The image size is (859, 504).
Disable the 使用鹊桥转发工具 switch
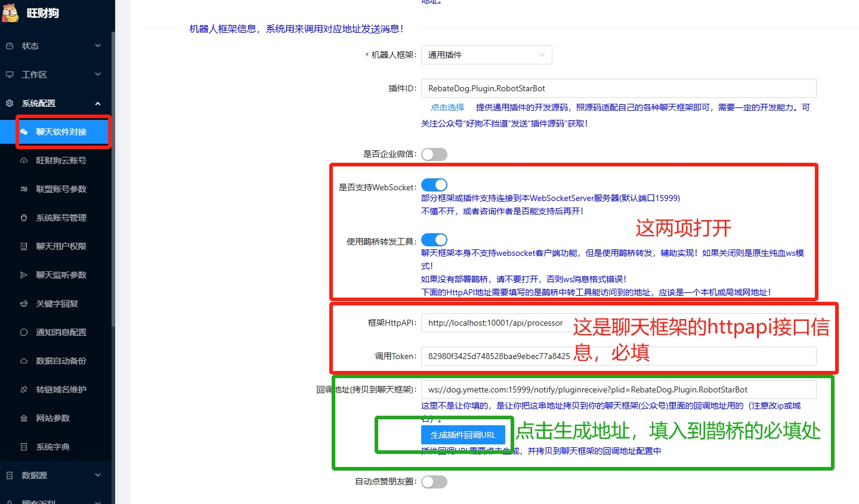point(434,240)
